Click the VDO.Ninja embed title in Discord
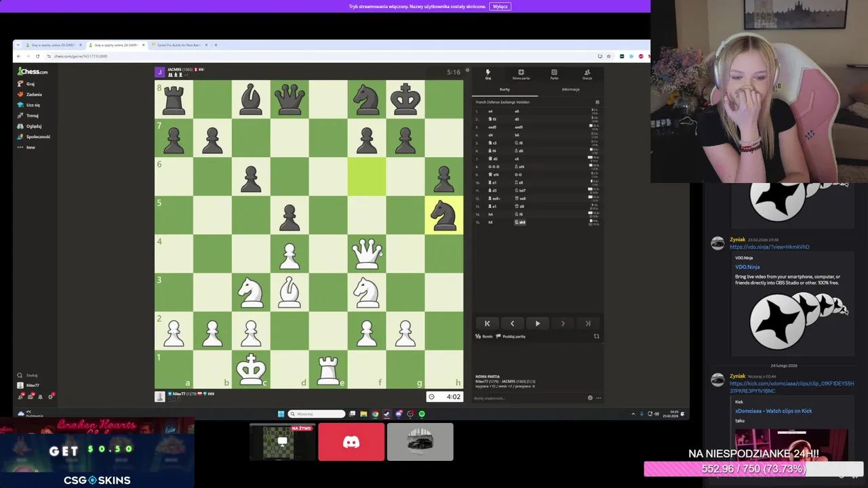Screen dimensions: 868x488 (x=747, y=267)
